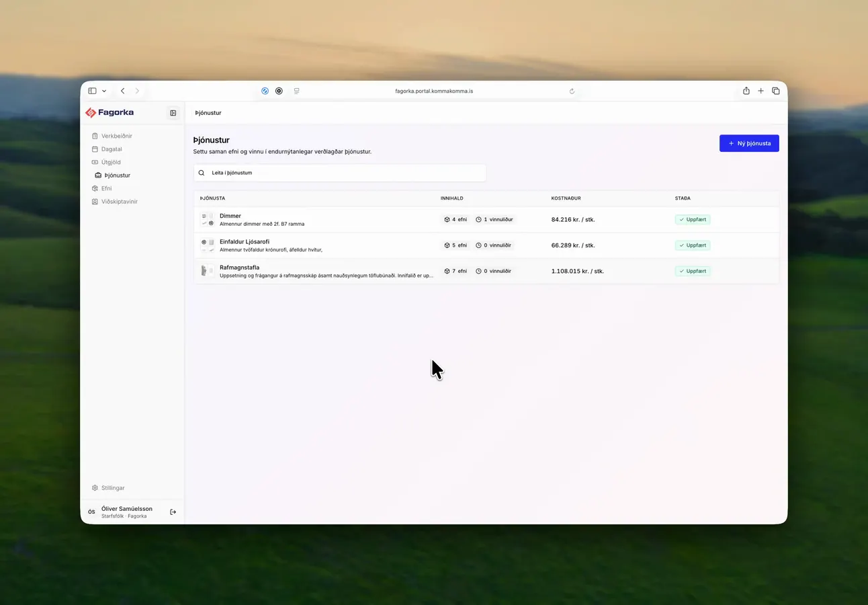Click the blue browser extension icon
868x605 pixels.
(265, 91)
